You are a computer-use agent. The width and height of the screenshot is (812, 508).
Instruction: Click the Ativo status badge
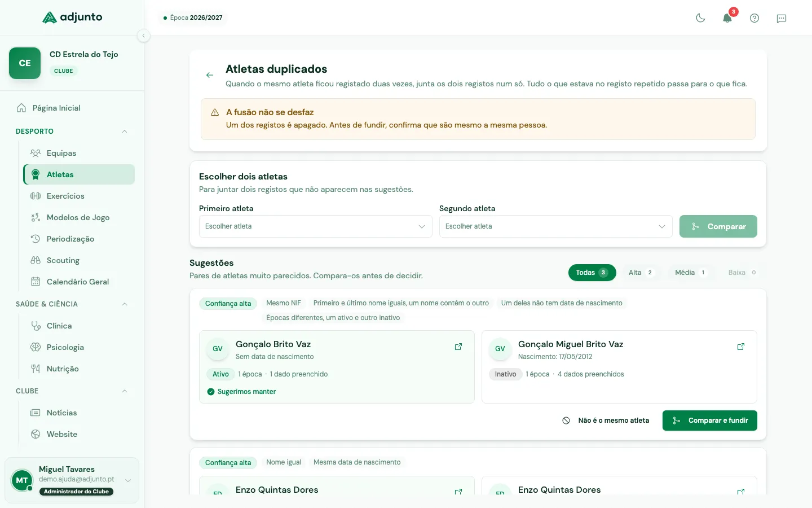[x=220, y=374]
